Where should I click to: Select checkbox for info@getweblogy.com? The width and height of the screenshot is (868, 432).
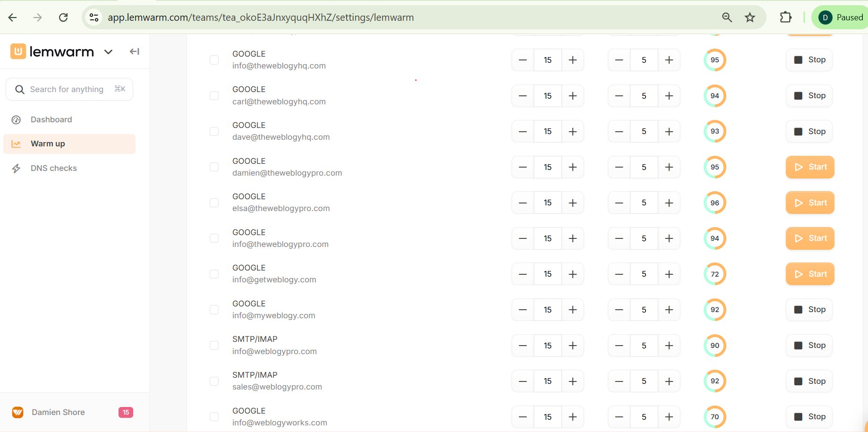(214, 274)
